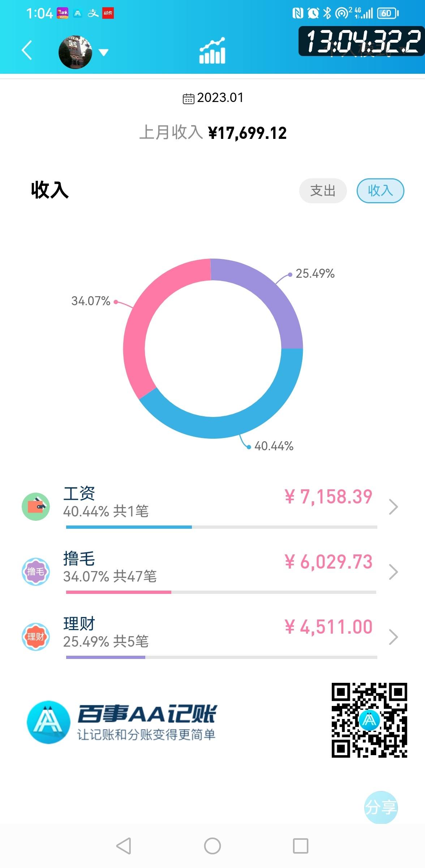Expand 工资 details chevron
425x868 pixels.
(393, 507)
